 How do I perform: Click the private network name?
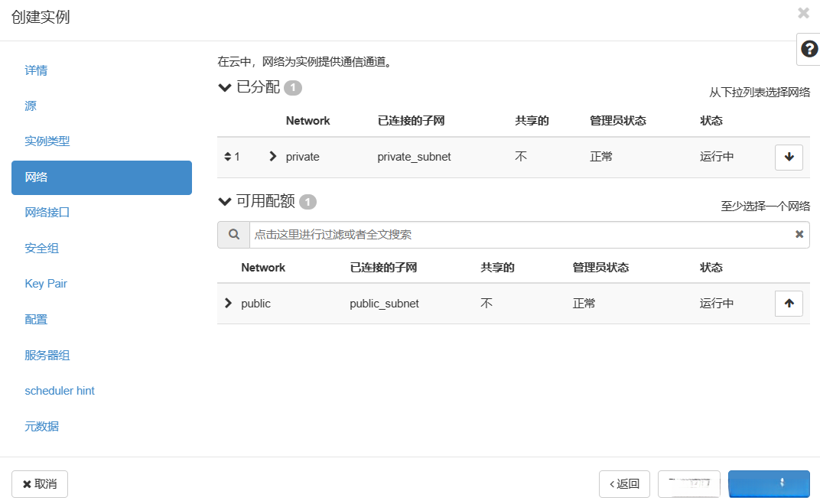[302, 157]
